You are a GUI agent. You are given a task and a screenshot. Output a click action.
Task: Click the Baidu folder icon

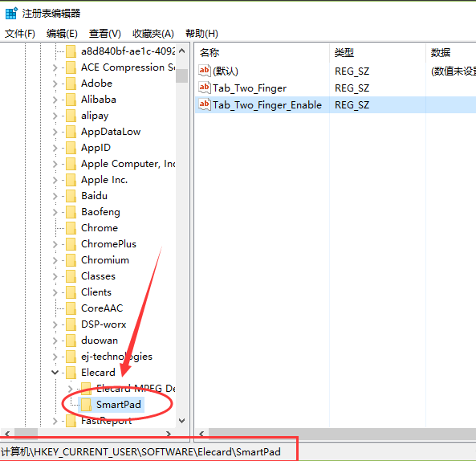point(71,196)
